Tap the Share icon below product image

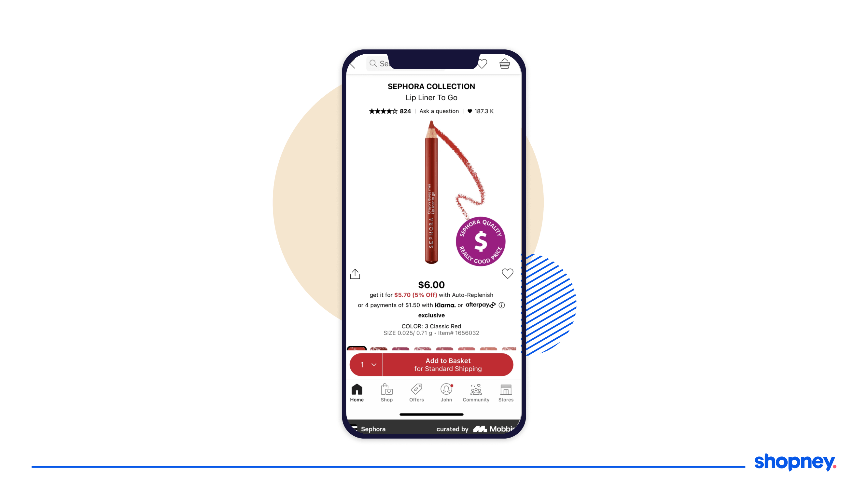pos(355,274)
